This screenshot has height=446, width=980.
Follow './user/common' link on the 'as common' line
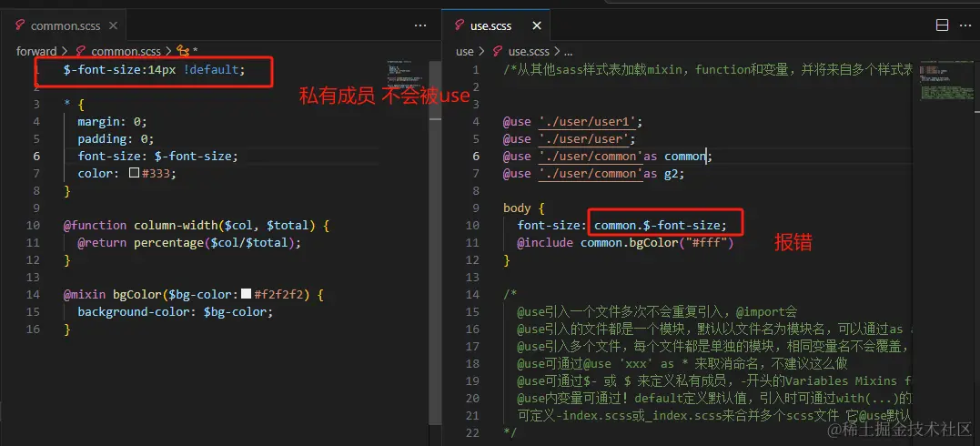591,156
